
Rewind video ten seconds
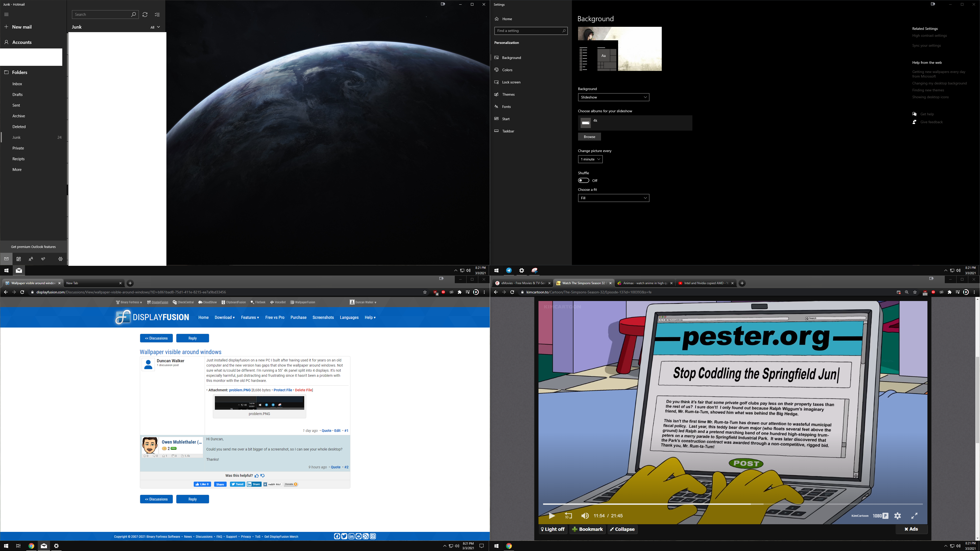click(x=568, y=516)
